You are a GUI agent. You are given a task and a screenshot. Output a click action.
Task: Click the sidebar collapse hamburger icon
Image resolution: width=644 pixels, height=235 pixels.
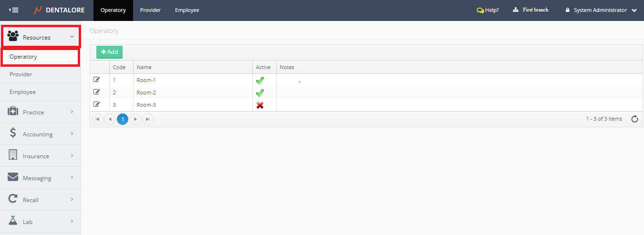pyautogui.click(x=14, y=10)
